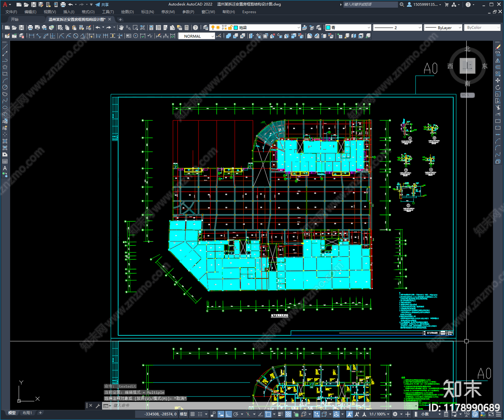The height and width of the screenshot is (420, 504).
Task: Expand the linetype dropdown
Action: tap(420, 28)
